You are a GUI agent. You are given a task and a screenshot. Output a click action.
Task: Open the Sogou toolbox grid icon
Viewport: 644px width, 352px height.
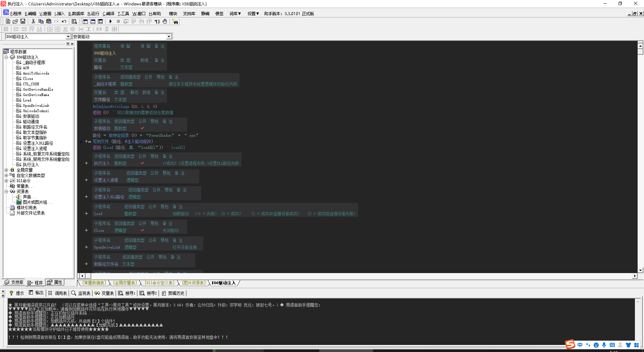pyautogui.click(x=636, y=345)
